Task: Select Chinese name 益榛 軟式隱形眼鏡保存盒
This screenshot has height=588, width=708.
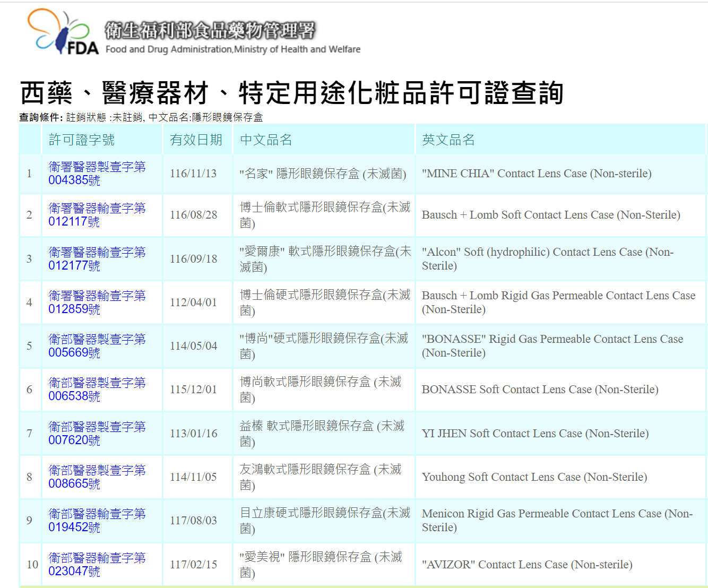Action: pos(322,434)
